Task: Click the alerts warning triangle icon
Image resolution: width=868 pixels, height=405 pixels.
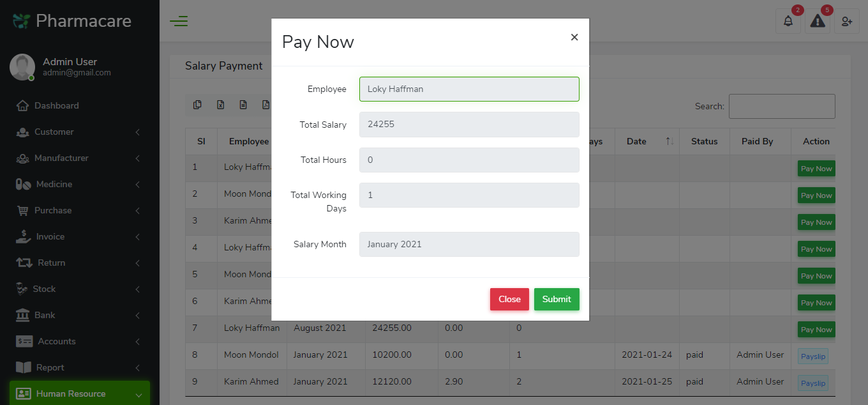Action: 818,22
